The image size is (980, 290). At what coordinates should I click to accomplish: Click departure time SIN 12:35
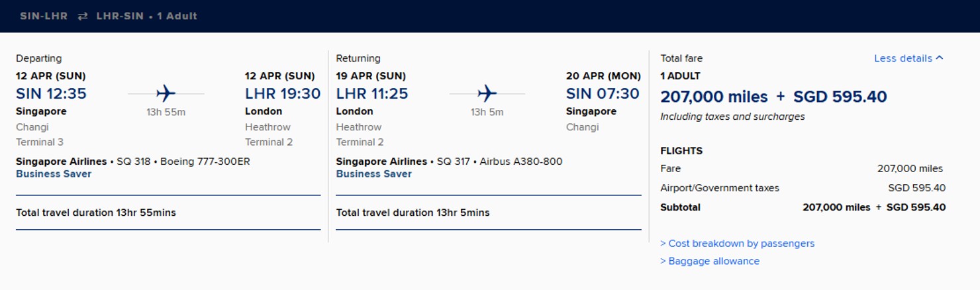(x=51, y=94)
